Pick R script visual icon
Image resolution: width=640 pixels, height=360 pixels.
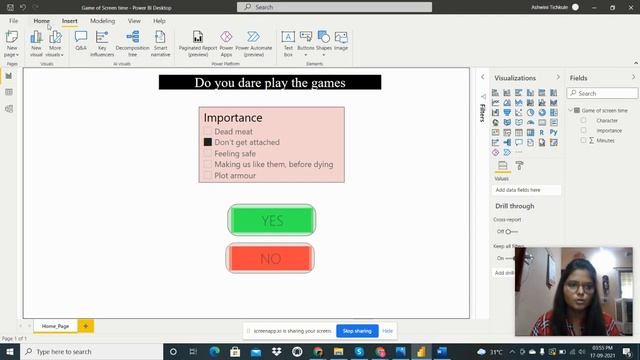click(542, 132)
